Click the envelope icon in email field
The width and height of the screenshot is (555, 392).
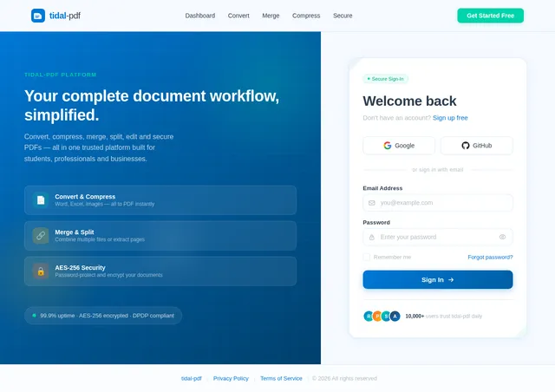click(x=372, y=203)
